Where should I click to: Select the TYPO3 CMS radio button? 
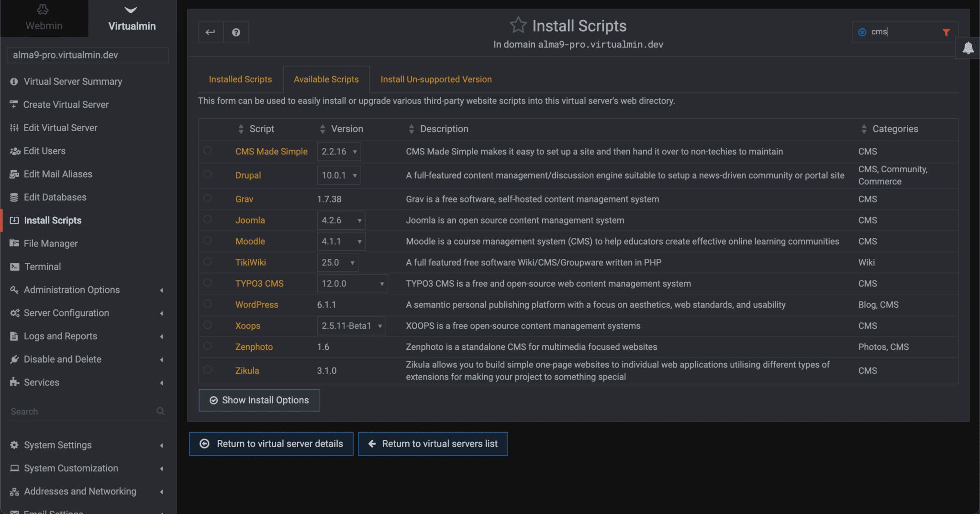[208, 283]
